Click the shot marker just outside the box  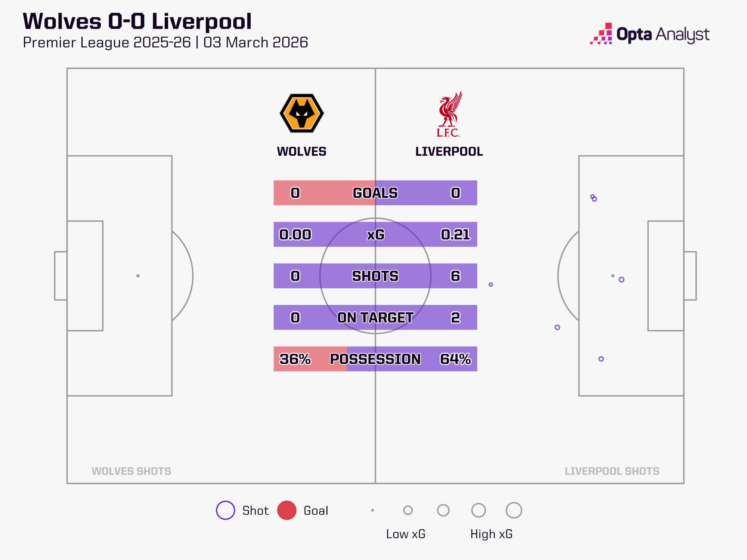pyautogui.click(x=557, y=327)
